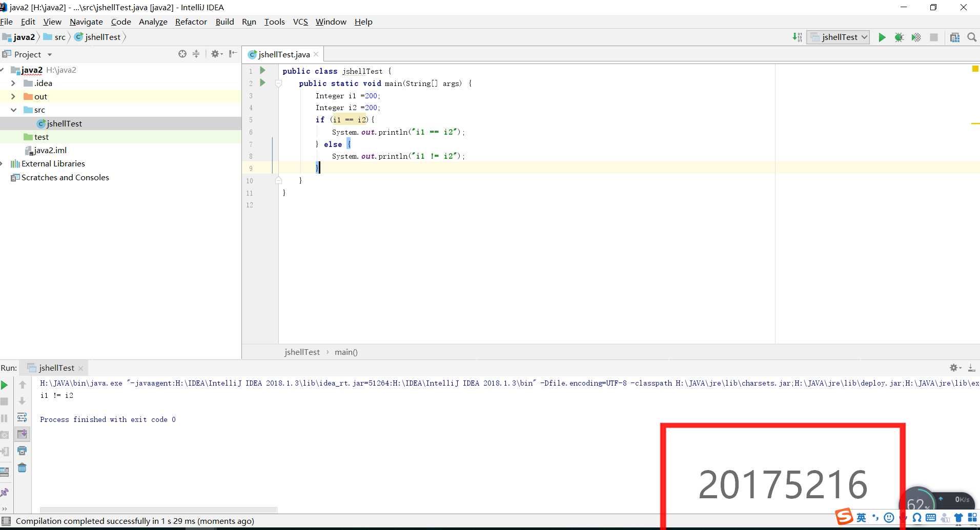This screenshot has height=530, width=980.
Task: Collapse the src folder
Action: pos(13,110)
